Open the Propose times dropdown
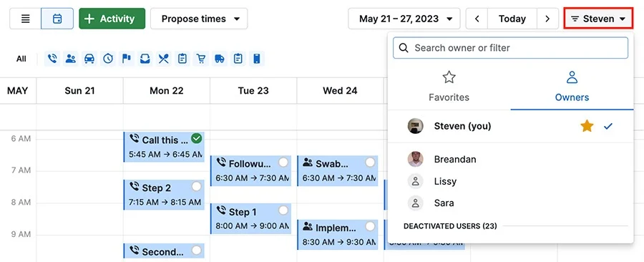The image size is (644, 262). (199, 19)
